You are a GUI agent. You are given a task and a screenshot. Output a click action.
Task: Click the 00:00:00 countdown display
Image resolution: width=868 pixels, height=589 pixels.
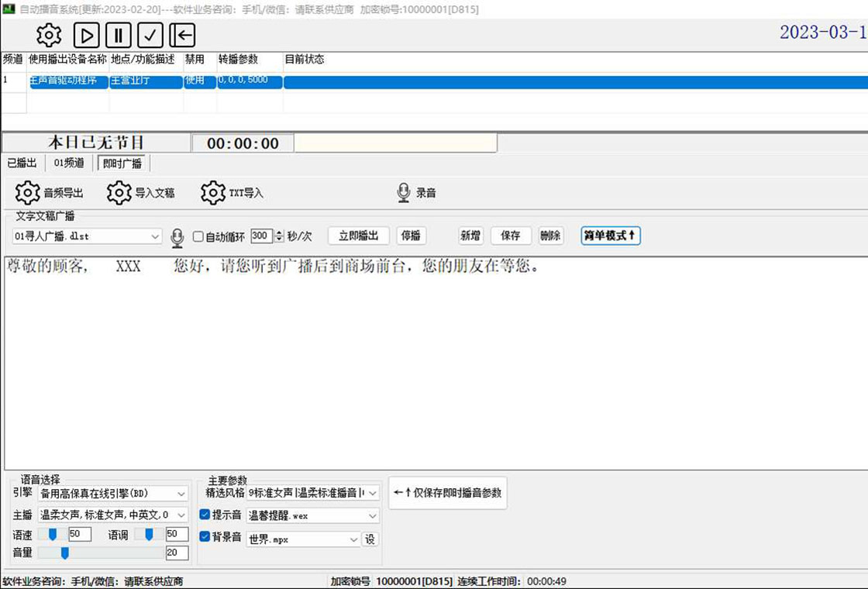point(243,143)
